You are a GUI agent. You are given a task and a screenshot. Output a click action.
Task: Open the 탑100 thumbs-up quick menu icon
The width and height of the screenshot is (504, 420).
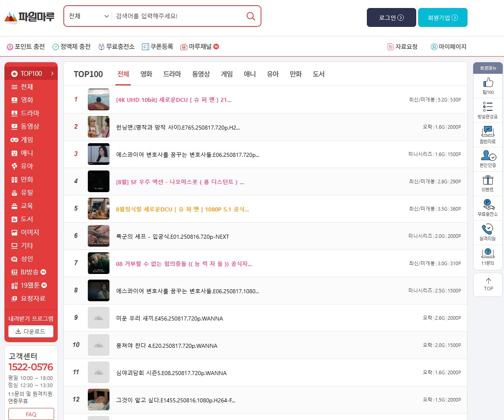[488, 83]
